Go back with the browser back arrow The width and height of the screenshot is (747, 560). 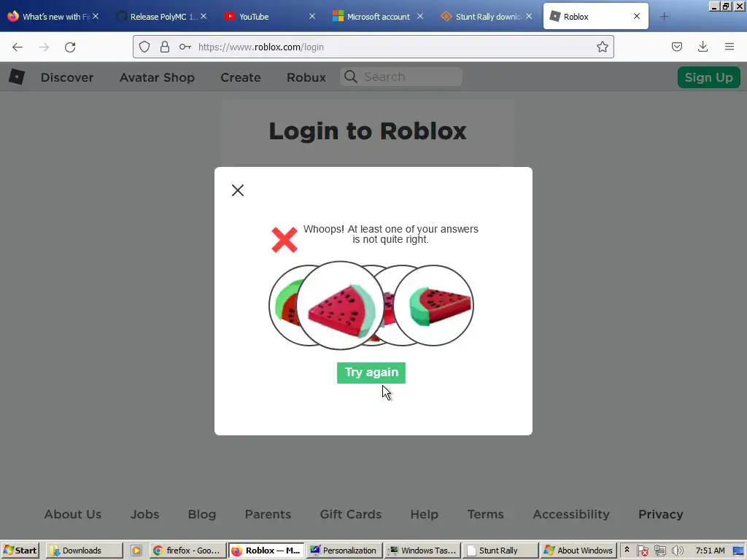18,47
